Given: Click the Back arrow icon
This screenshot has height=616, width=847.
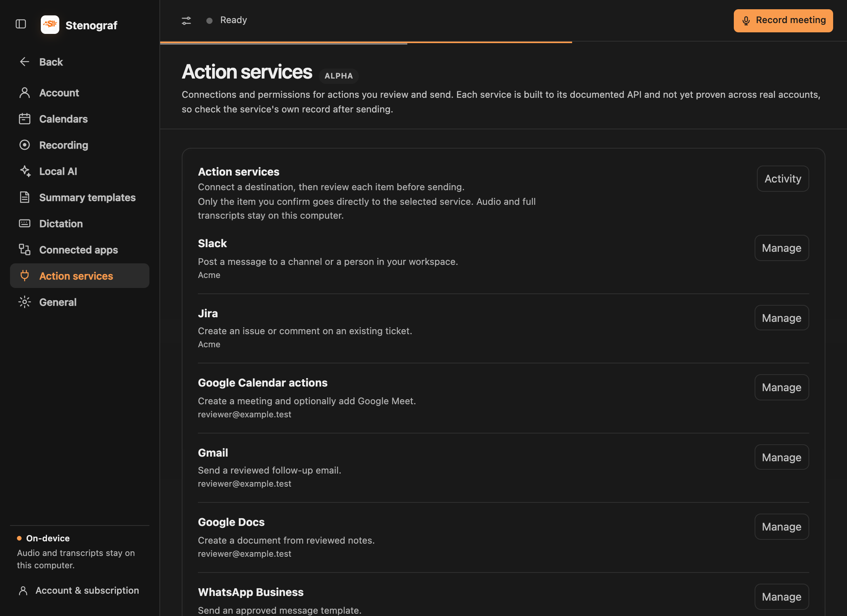Looking at the screenshot, I should click(x=25, y=62).
